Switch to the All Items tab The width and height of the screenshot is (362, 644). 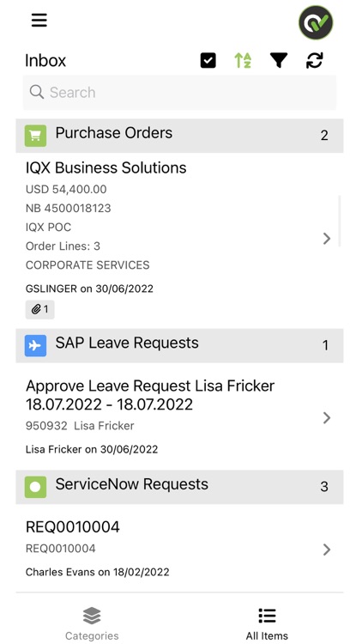[x=267, y=623]
